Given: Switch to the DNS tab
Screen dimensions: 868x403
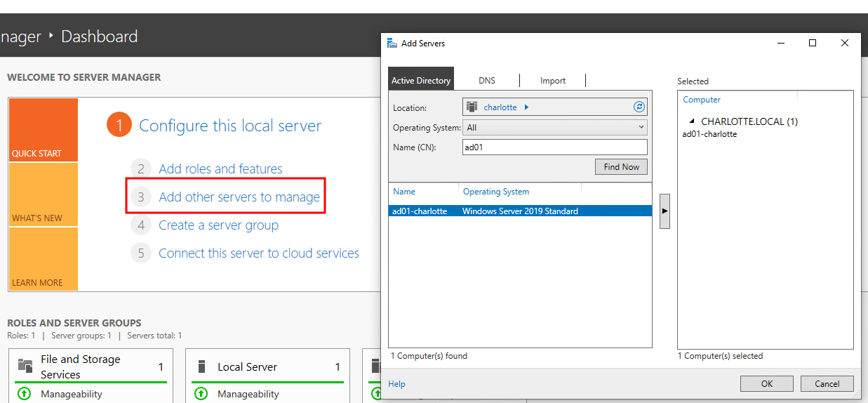Looking at the screenshot, I should (487, 80).
